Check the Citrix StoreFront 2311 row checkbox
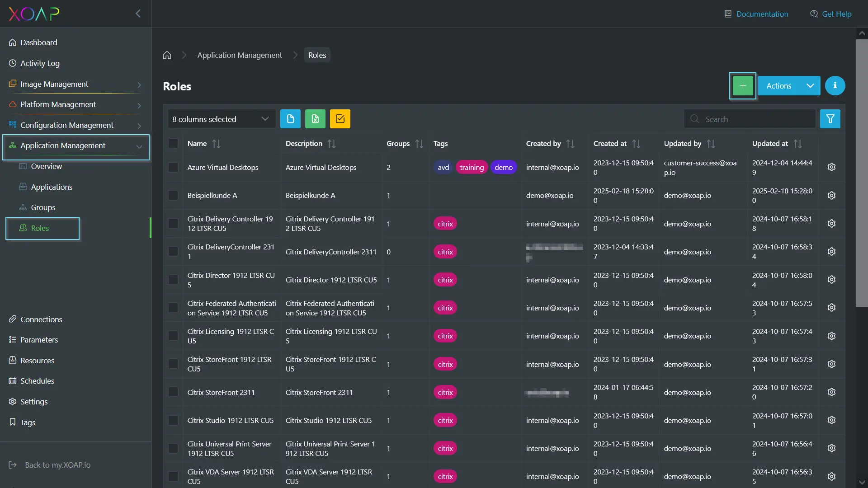The image size is (868, 488). (x=173, y=392)
